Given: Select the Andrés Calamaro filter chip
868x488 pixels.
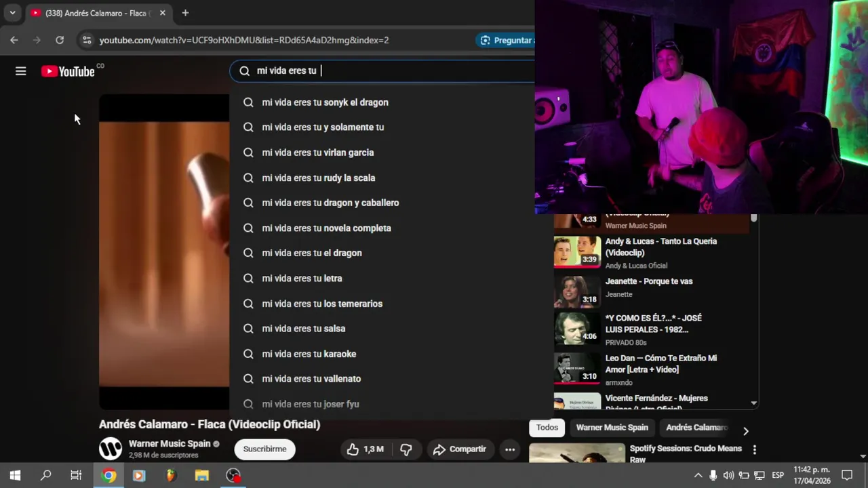Looking at the screenshot, I should point(696,428).
